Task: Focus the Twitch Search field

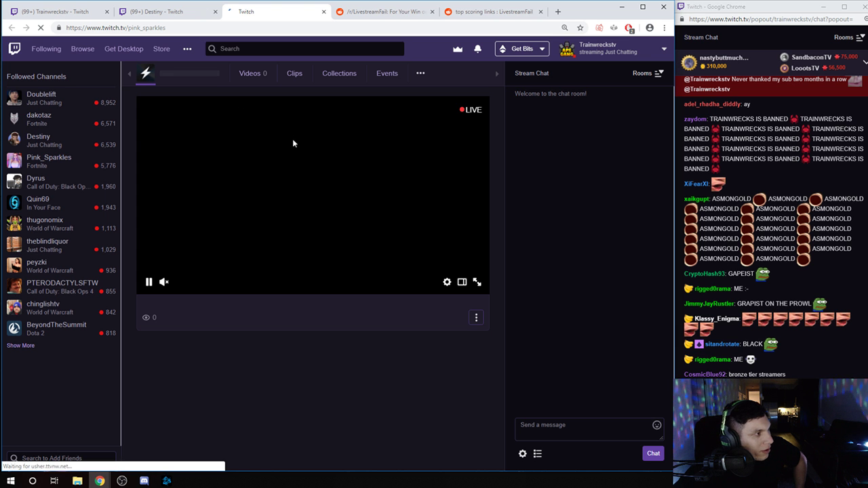Action: coord(305,49)
